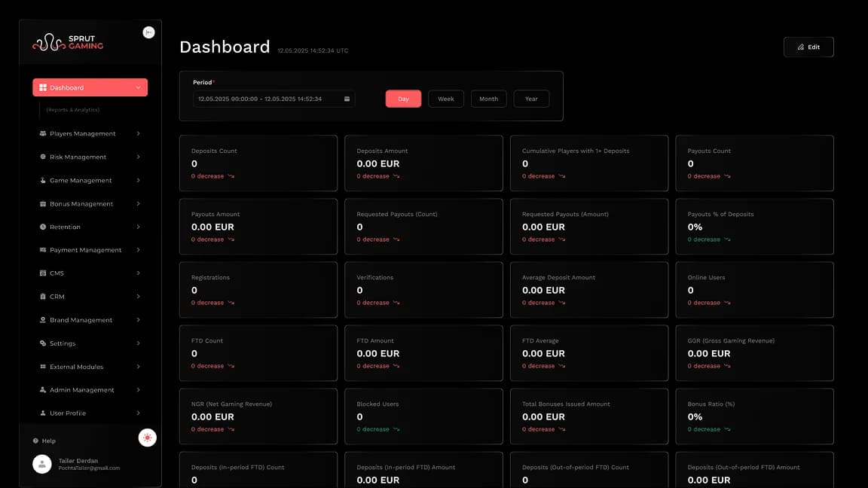
Task: Click the Sprut Gaming logo
Action: [x=68, y=44]
